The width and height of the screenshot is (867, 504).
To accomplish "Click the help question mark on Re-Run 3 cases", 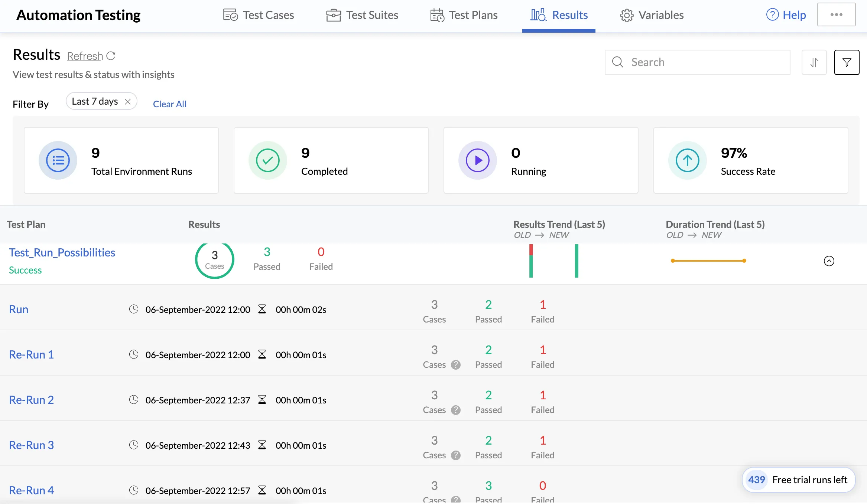I will (456, 455).
